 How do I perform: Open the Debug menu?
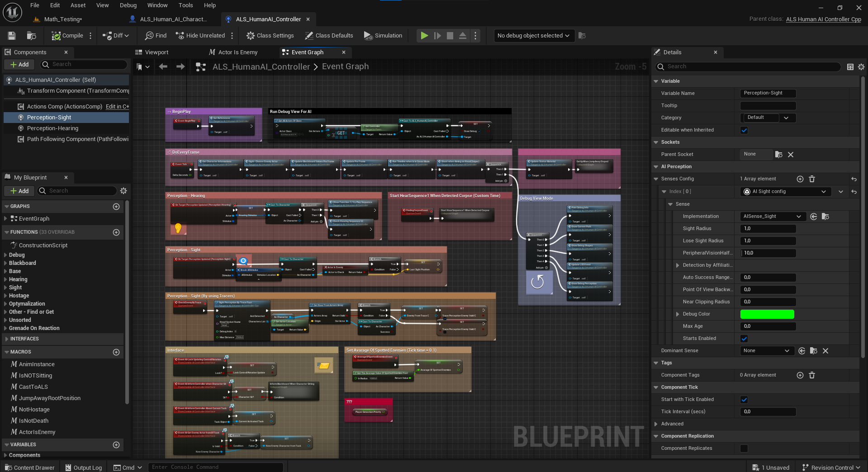point(128,5)
